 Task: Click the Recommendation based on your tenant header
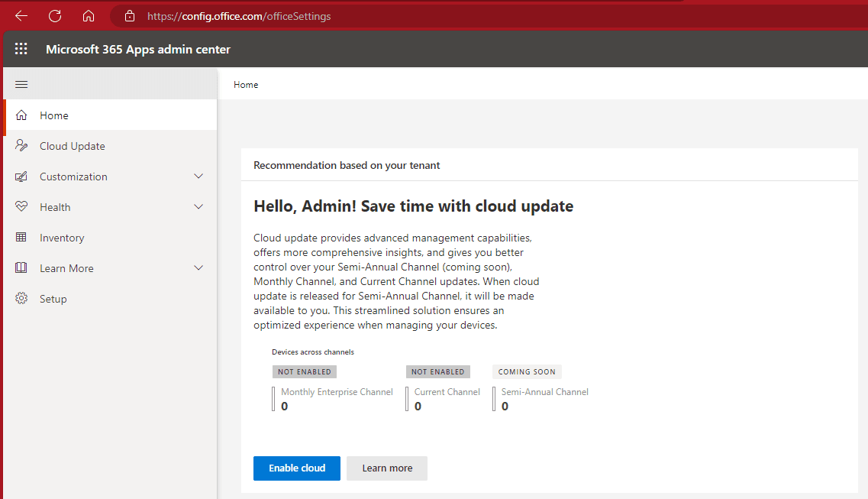pyautogui.click(x=347, y=165)
